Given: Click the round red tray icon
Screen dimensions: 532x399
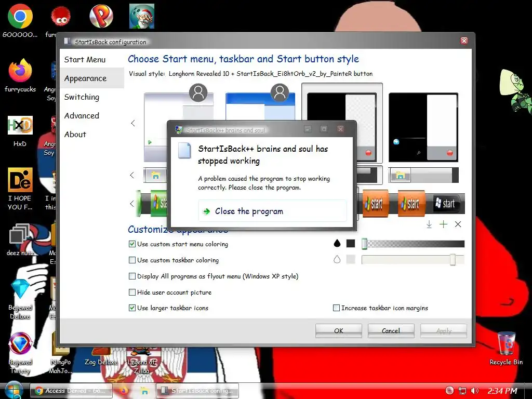Looking at the screenshot, I should click(449, 391).
